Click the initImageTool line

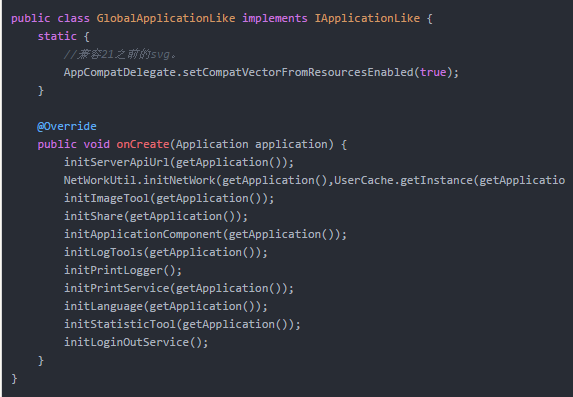tap(169, 198)
